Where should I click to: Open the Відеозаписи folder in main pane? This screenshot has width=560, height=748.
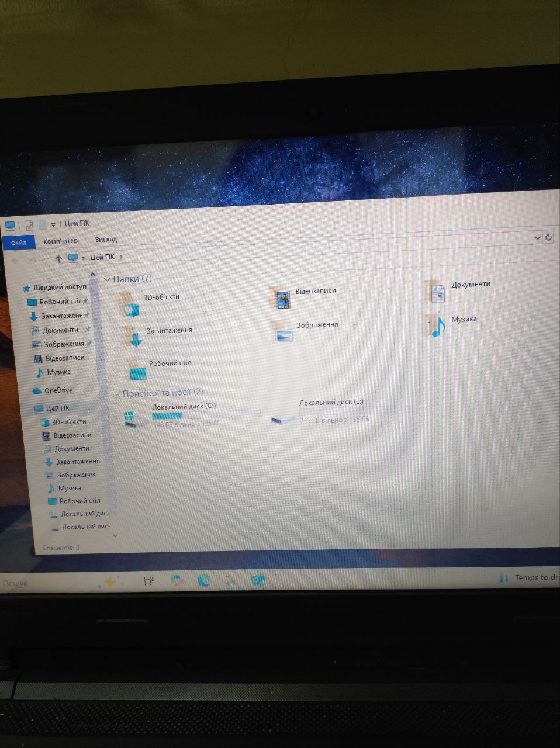point(283,298)
